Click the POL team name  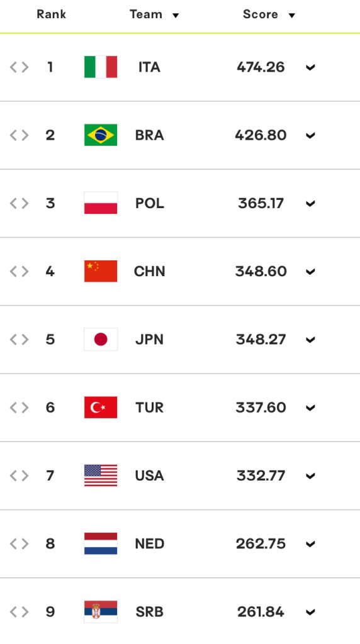(150, 203)
